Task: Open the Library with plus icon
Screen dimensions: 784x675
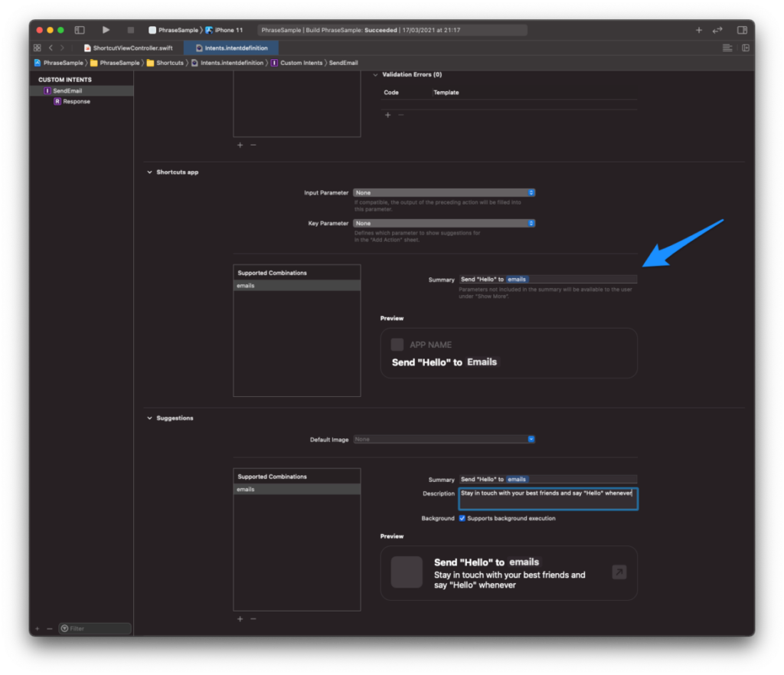Action: (698, 30)
